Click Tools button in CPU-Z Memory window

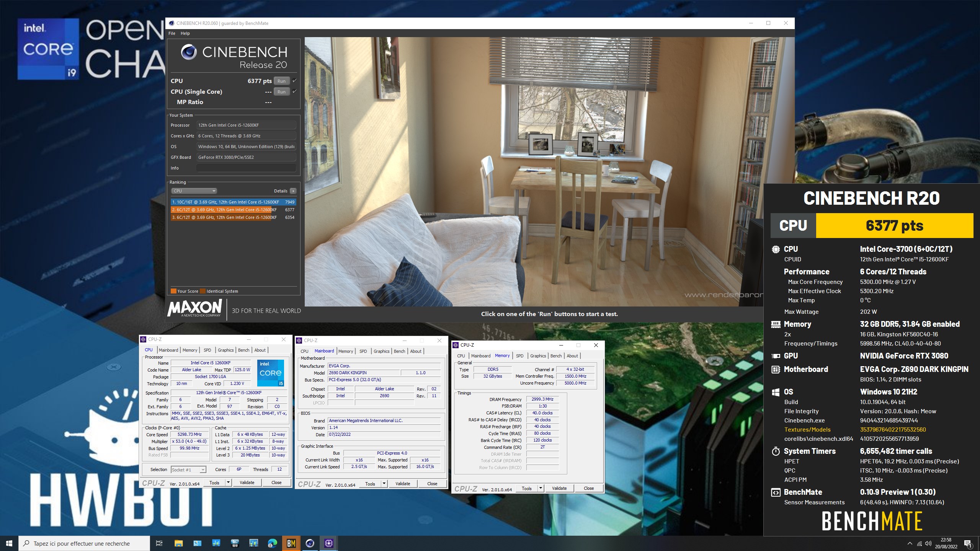pyautogui.click(x=527, y=488)
